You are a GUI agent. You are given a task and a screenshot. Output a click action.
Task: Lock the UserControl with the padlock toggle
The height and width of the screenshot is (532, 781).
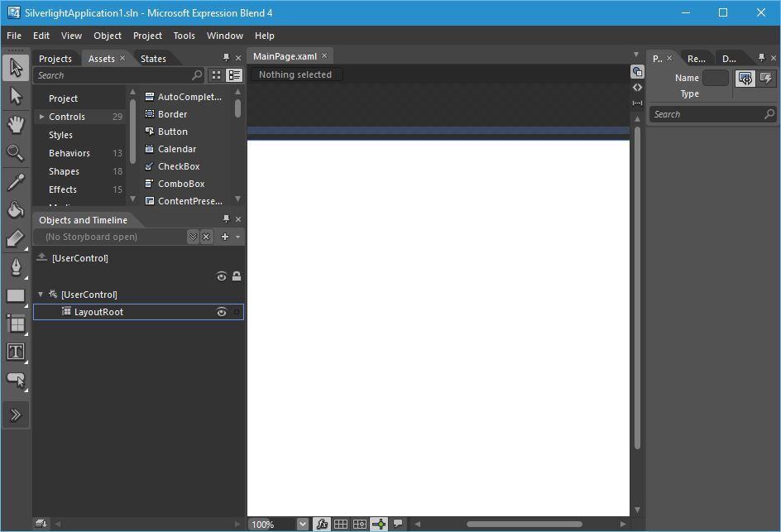(x=237, y=276)
